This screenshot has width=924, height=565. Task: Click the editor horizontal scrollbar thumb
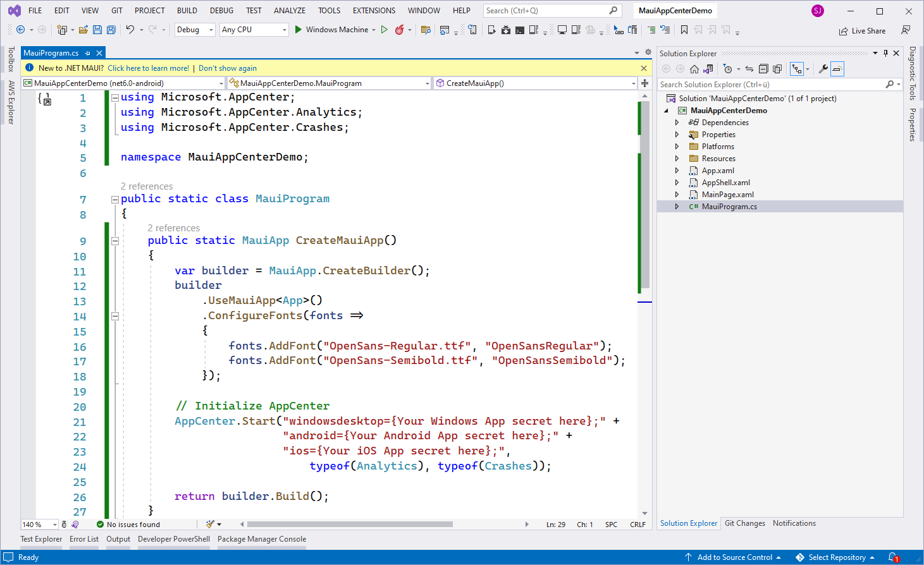tap(350, 525)
